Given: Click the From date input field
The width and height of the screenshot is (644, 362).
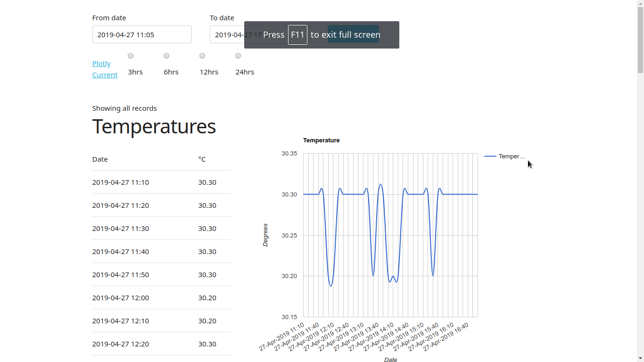Looking at the screenshot, I should [x=142, y=34].
